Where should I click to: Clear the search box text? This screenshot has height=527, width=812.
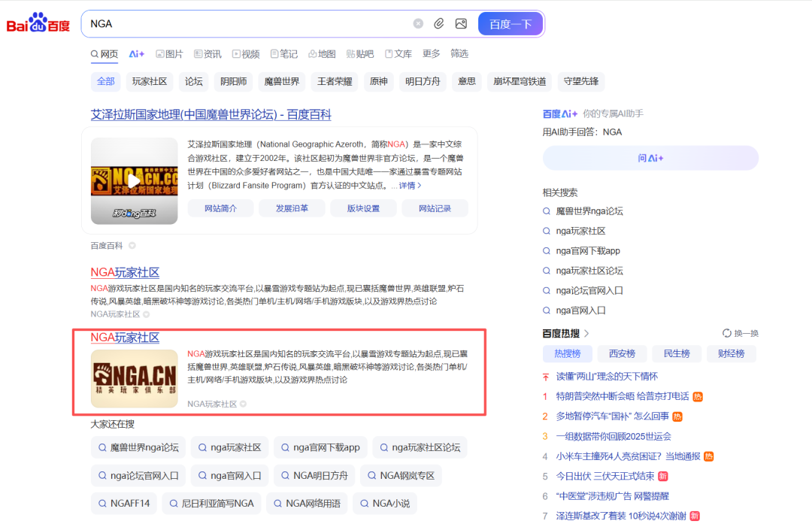click(x=419, y=24)
